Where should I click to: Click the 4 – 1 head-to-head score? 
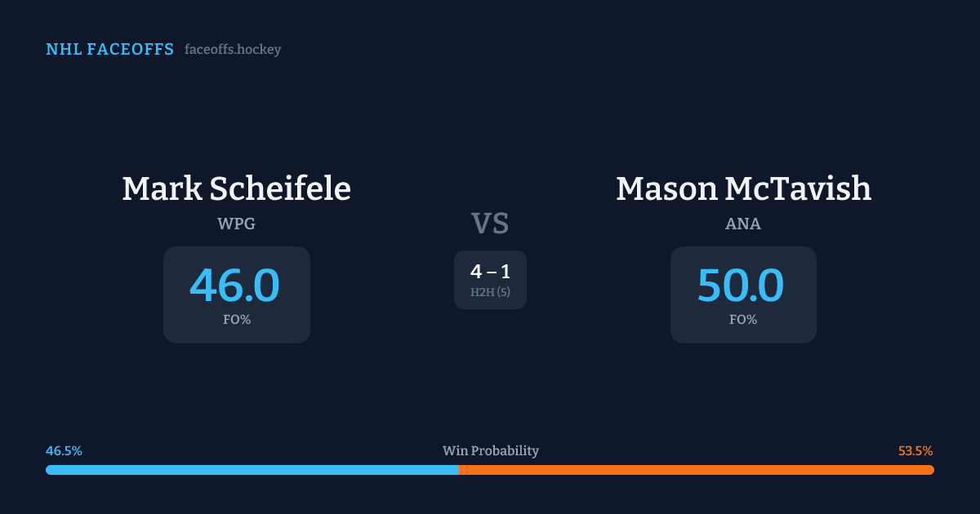click(490, 272)
